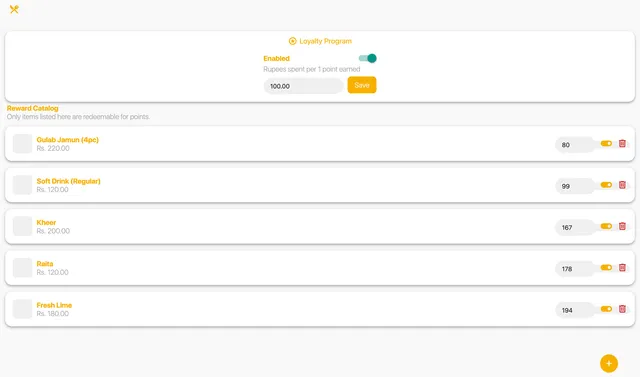
Task: Edit Raita points field showing 178
Action: click(576, 269)
